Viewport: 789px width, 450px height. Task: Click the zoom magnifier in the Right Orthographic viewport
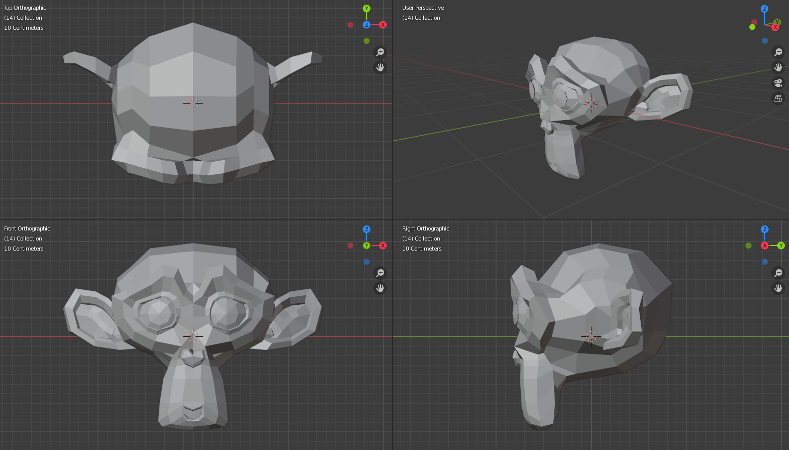[778, 273]
